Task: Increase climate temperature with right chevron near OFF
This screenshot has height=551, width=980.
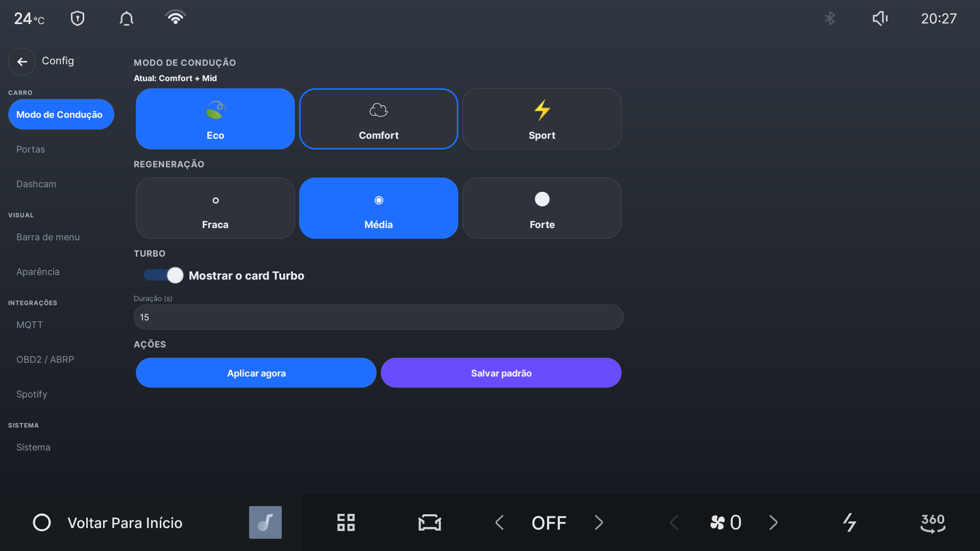Action: click(x=599, y=522)
